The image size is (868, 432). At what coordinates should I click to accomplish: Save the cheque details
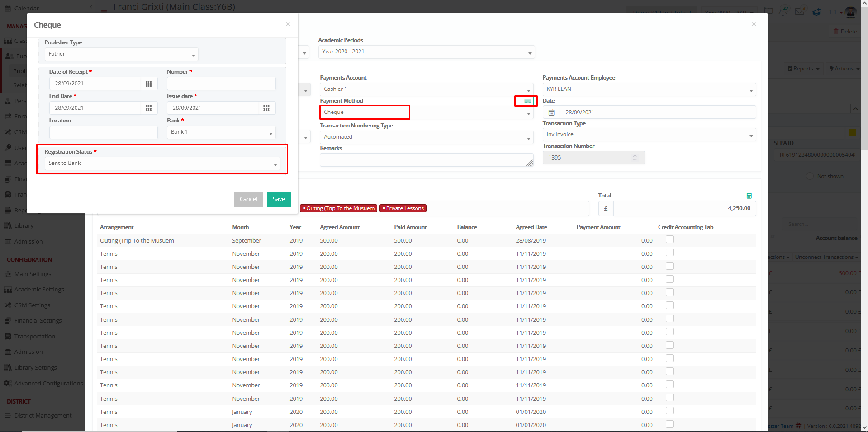[x=279, y=199]
